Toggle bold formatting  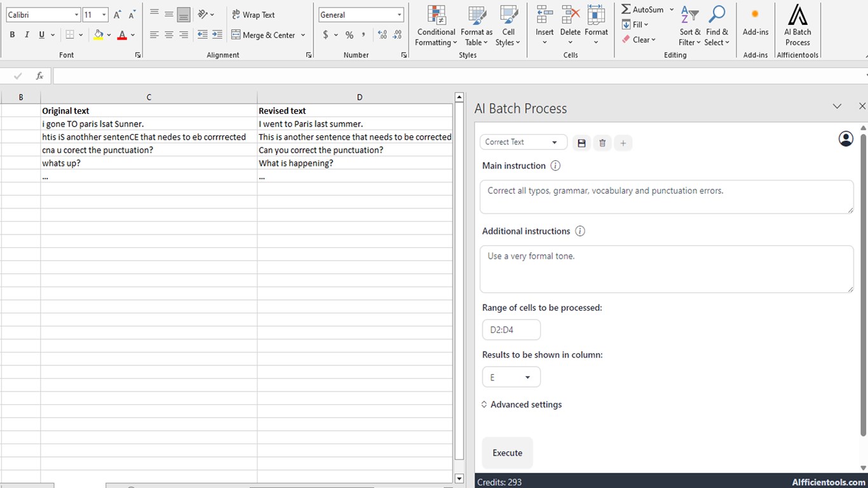point(12,35)
